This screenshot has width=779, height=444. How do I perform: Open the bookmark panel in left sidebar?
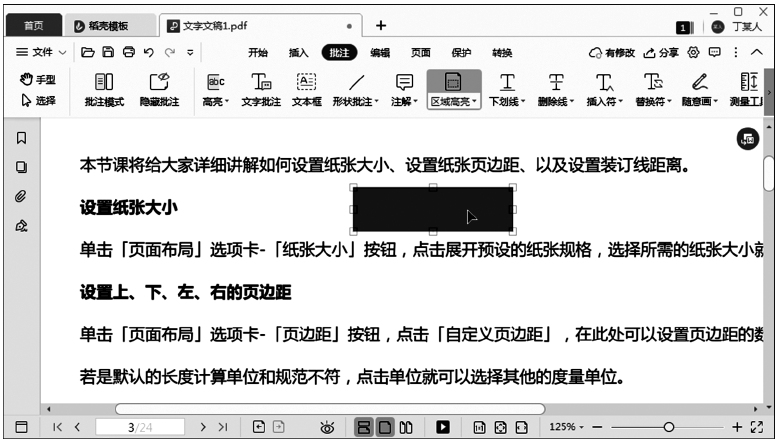coord(21,138)
